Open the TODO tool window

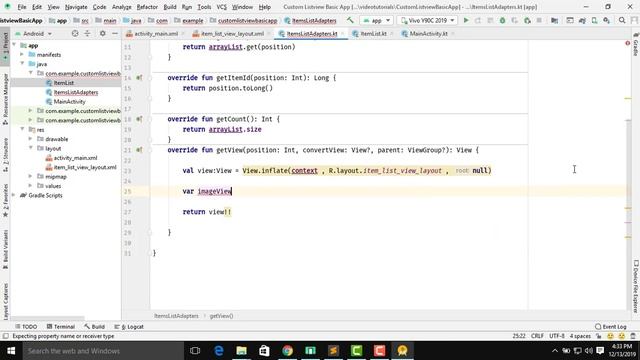point(26,327)
